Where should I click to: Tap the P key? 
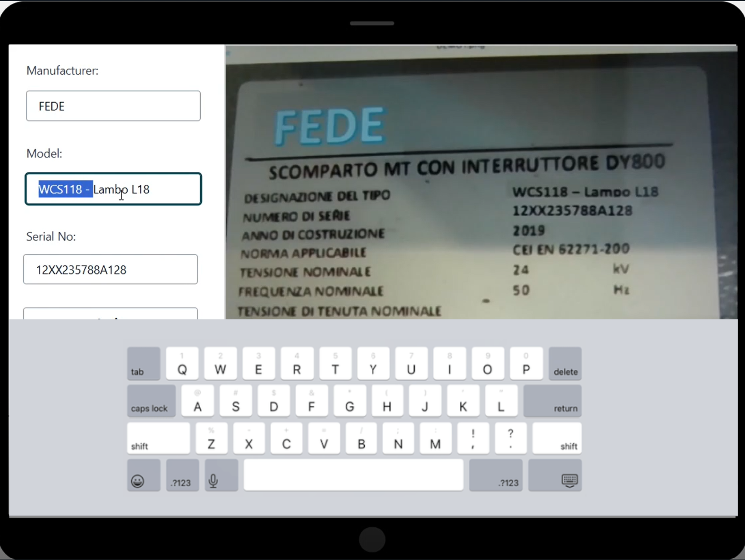(x=526, y=364)
